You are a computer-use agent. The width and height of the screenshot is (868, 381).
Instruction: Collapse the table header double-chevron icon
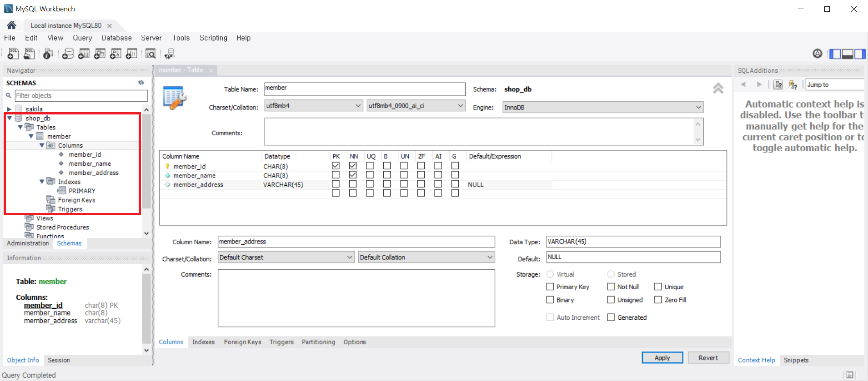click(718, 88)
